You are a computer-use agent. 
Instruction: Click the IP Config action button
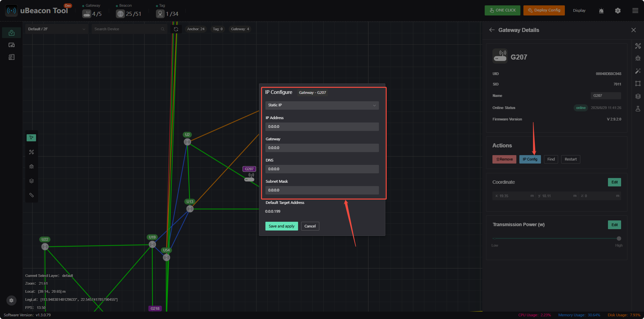pos(530,159)
